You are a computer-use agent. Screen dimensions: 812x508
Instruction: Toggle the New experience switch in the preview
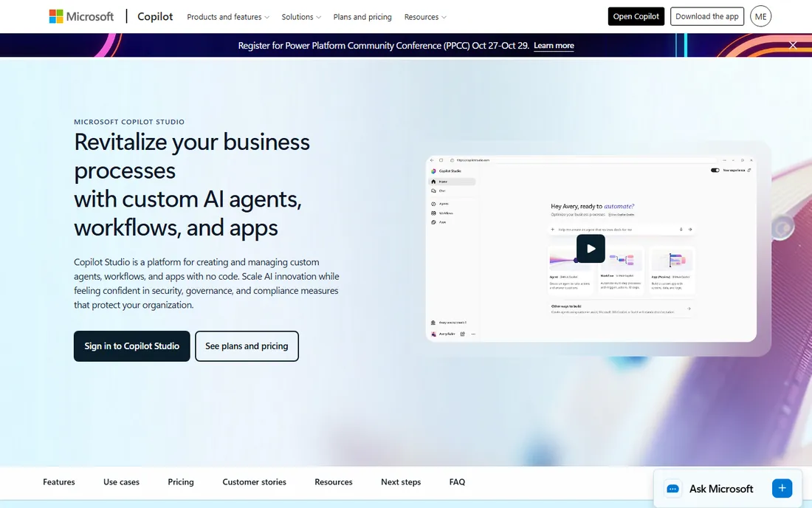coord(715,171)
